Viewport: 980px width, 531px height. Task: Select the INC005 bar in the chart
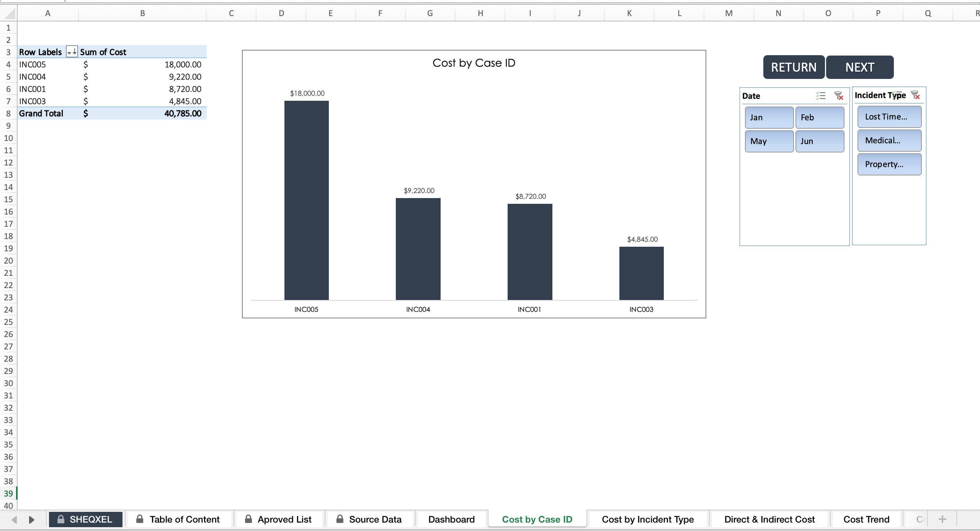coord(306,199)
